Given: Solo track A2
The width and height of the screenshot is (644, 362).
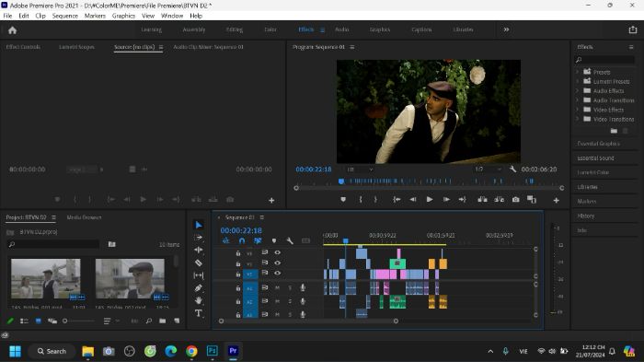Looking at the screenshot, I should (x=290, y=301).
